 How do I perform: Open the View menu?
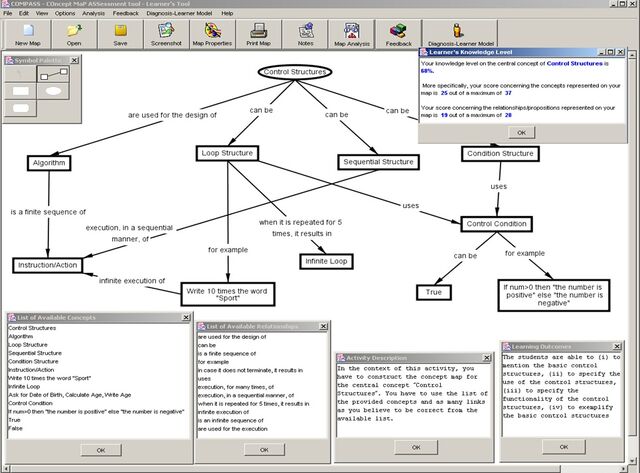42,13
